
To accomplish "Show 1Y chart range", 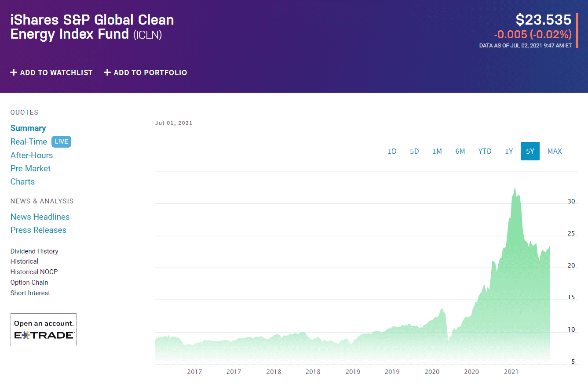I will click(509, 151).
